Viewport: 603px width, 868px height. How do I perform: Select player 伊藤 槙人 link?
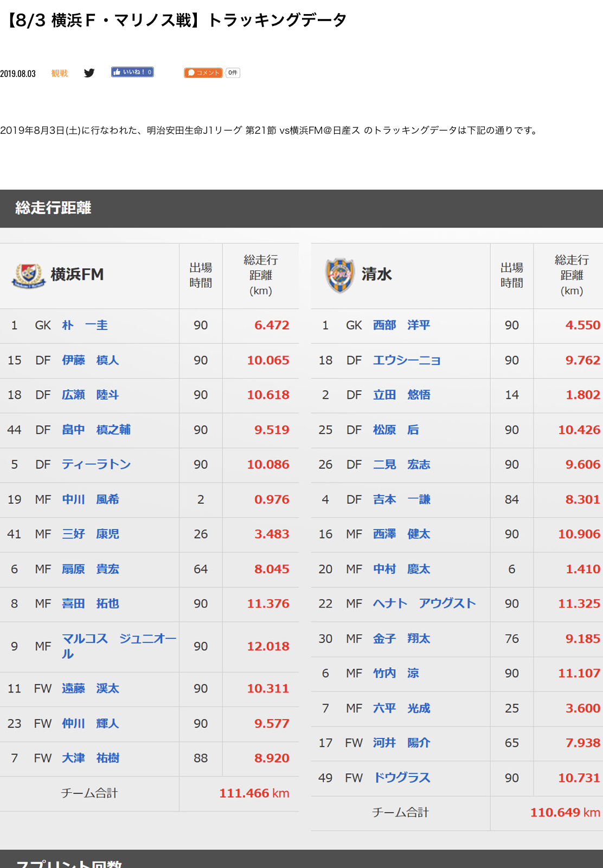pyautogui.click(x=90, y=360)
